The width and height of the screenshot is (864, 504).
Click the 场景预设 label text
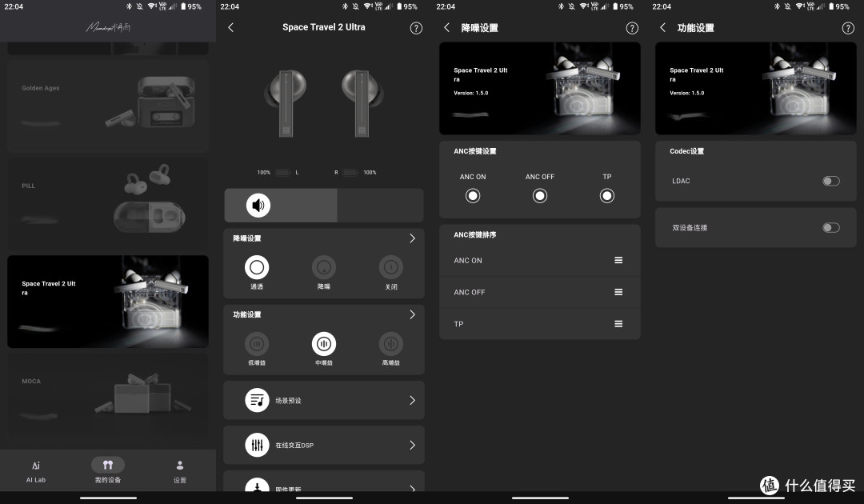point(288,401)
